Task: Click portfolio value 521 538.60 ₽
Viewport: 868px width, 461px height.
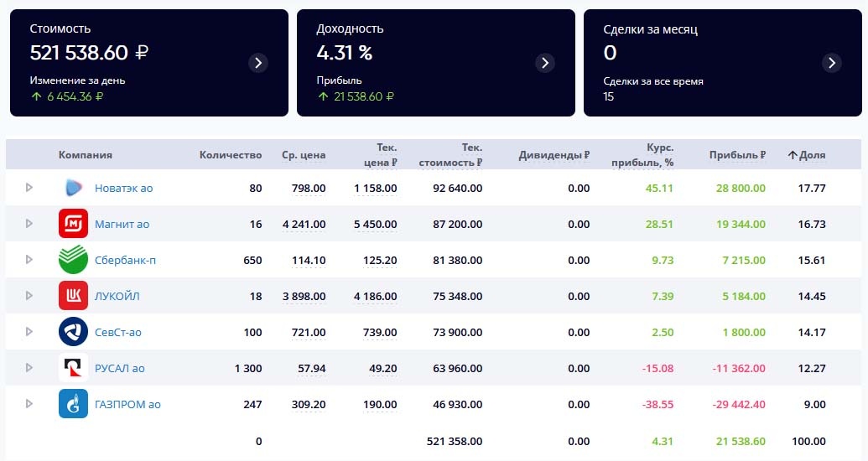Action: tap(89, 53)
